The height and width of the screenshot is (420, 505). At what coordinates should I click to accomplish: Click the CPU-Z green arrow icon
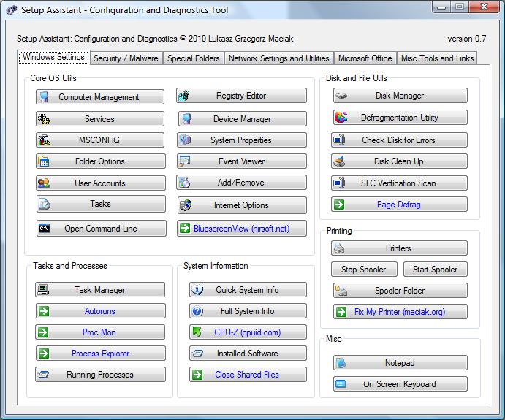[x=197, y=332]
